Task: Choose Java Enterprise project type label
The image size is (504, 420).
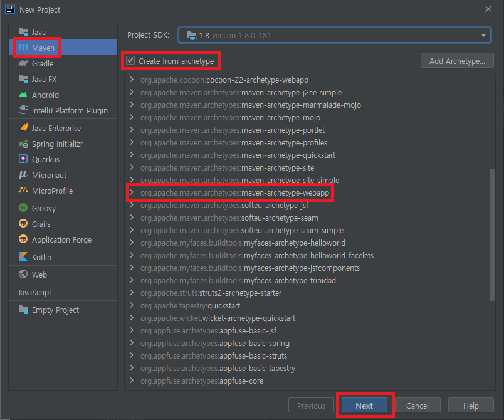Action: coord(56,129)
